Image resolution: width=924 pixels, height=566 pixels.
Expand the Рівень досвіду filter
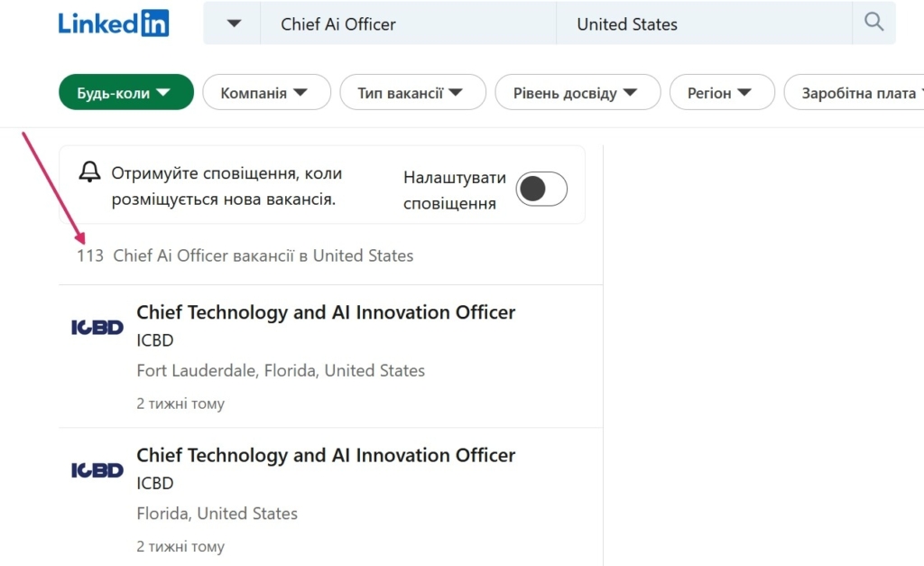577,92
